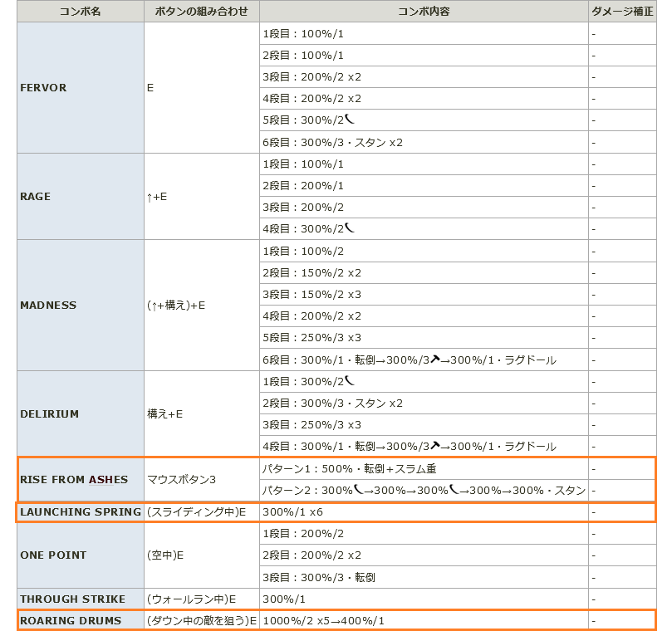Click the 構え+E button combination cell
The height and width of the screenshot is (631, 672).
(x=201, y=413)
